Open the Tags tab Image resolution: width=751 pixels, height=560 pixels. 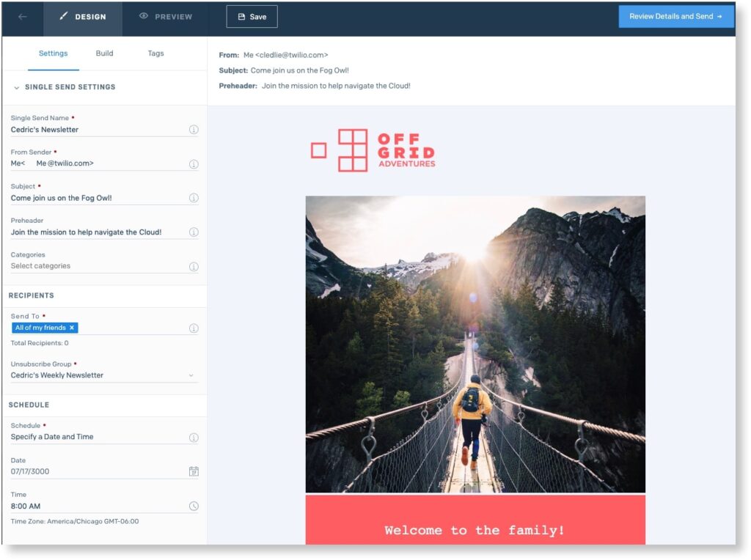point(155,53)
